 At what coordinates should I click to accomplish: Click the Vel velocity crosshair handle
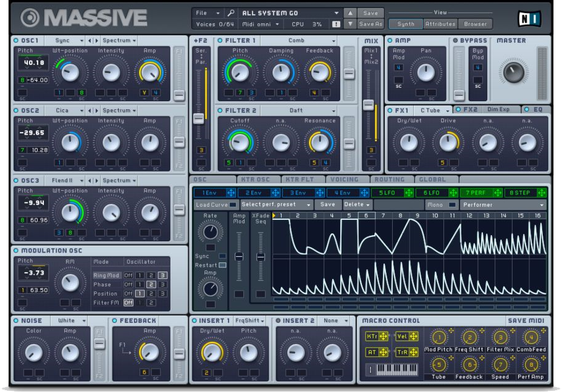[413, 336]
